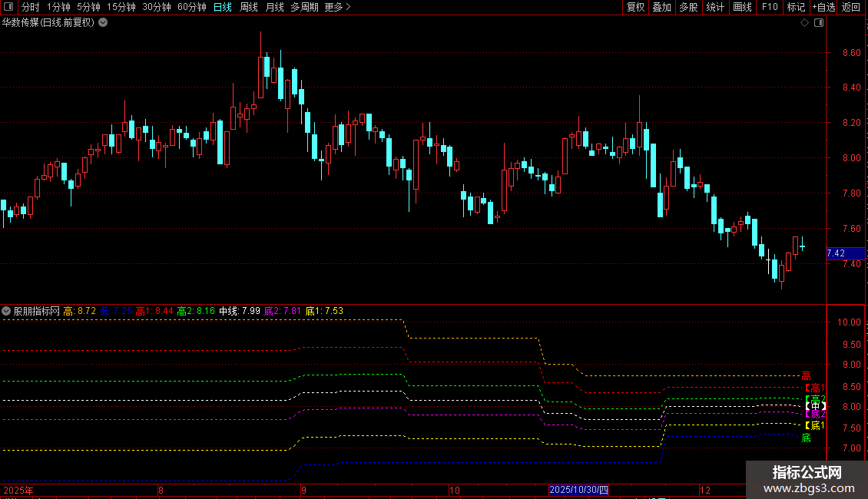Click the month 9 label on time axis
This screenshot has width=868, height=499.
point(304,490)
